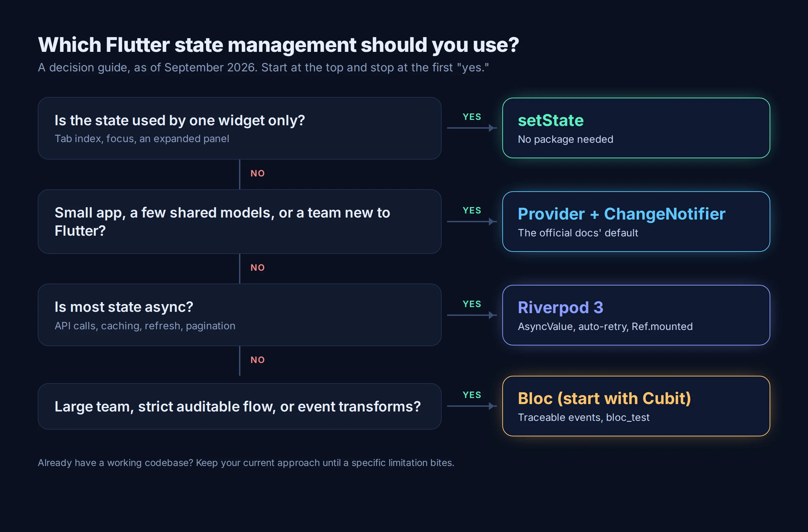Click the YES label pointing to Provider
Screen dimensions: 808x532
point(472,210)
